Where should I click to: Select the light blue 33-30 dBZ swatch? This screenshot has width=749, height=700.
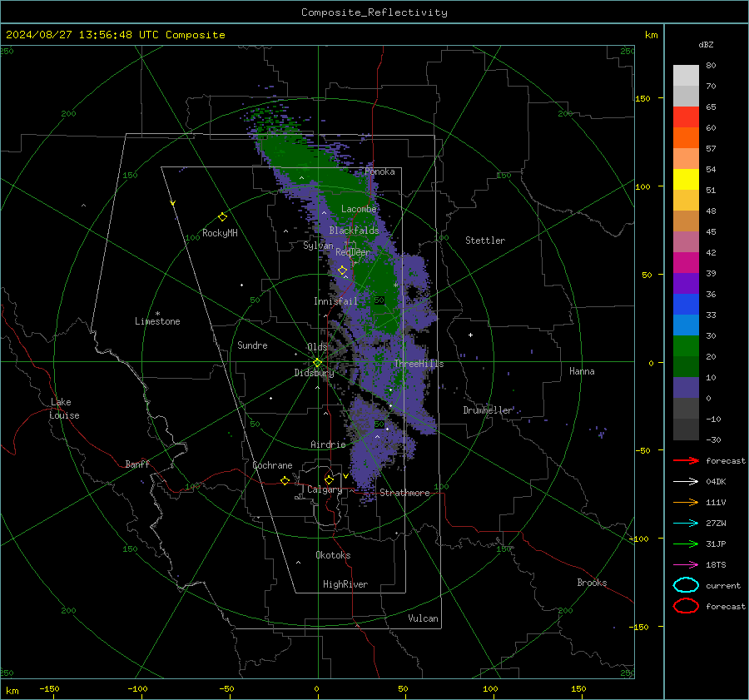pos(686,325)
